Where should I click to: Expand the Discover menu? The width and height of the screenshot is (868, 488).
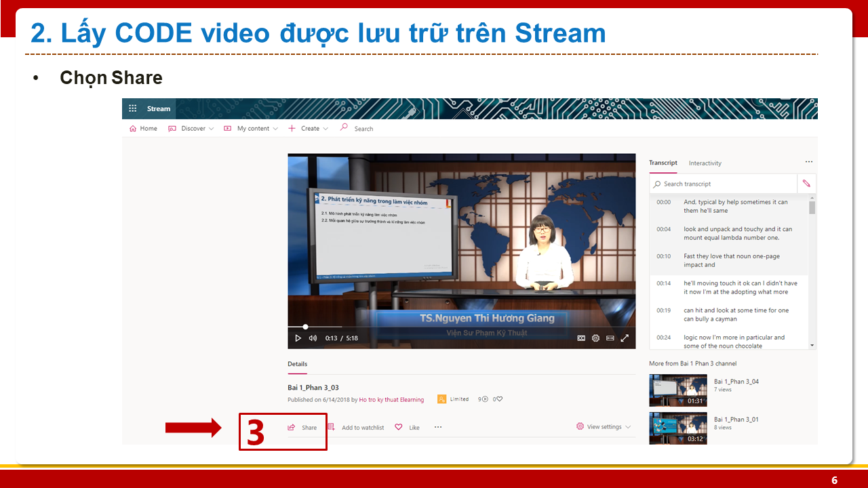tap(191, 129)
